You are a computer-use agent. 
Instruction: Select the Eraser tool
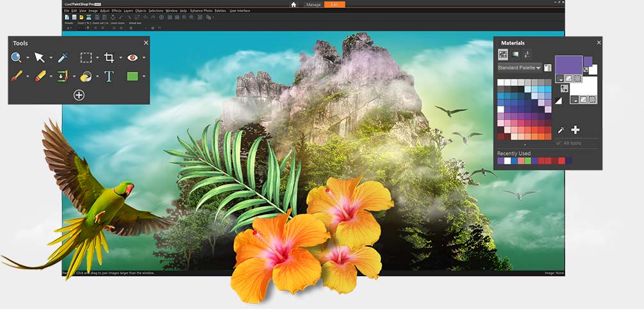click(40, 76)
